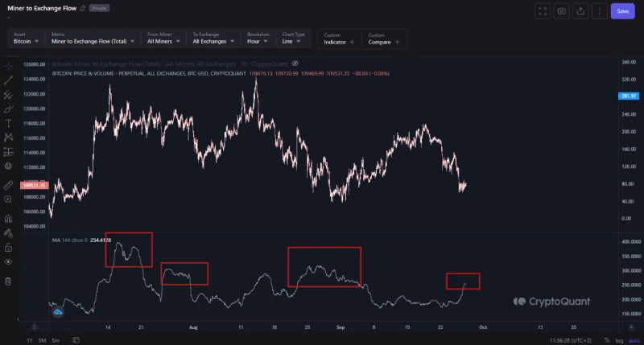Select the text annotation tool
Image resolution: width=644 pixels, height=345 pixels.
point(8,123)
